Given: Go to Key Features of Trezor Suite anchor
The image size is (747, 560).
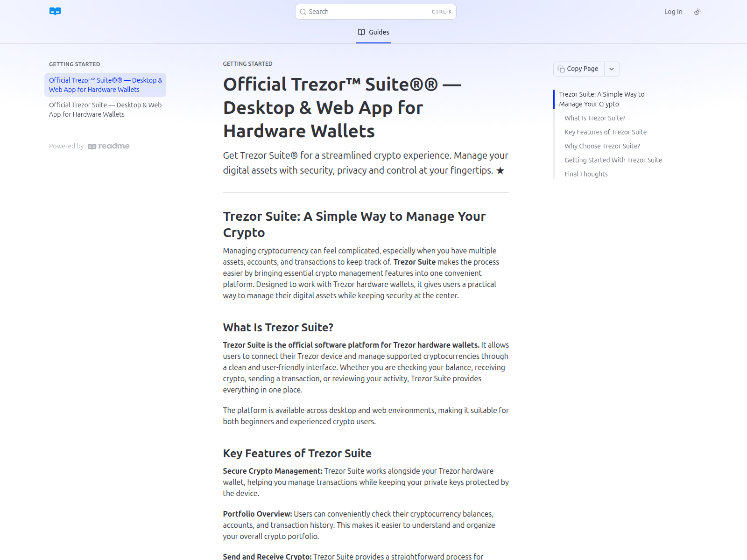Looking at the screenshot, I should 606,132.
